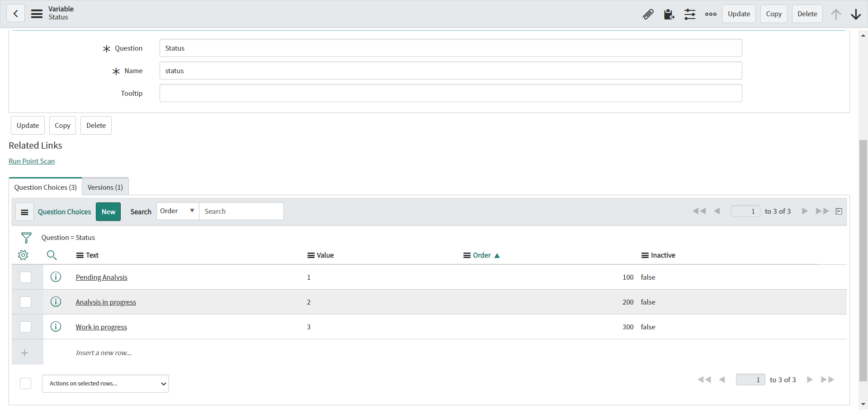Open the Run Point Scan link
The height and width of the screenshot is (413, 868).
coord(32,161)
